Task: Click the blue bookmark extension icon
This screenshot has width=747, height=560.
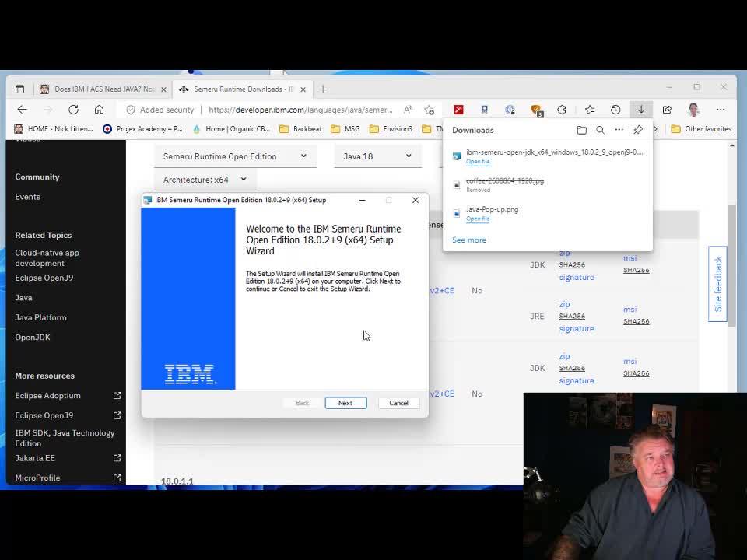Action: [485, 110]
